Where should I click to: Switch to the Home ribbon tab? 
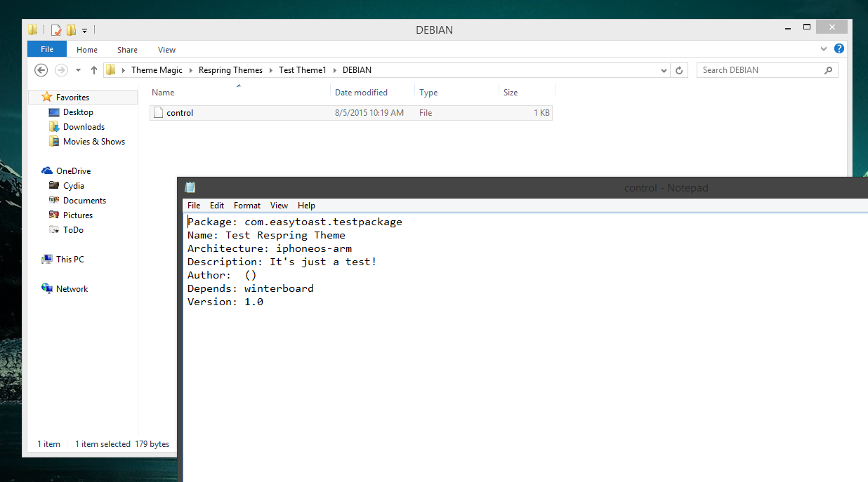(87, 50)
